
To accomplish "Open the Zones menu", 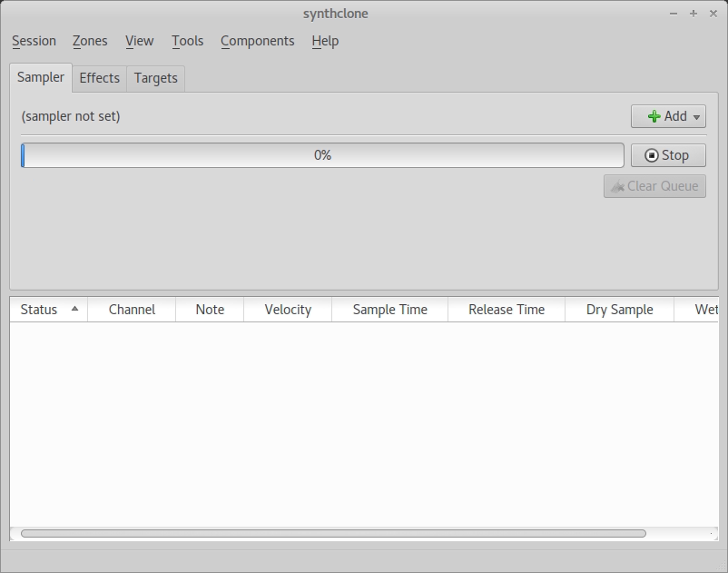I will [90, 41].
